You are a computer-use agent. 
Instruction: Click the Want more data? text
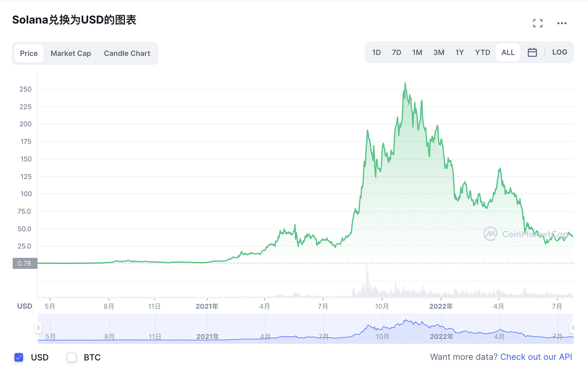tap(464, 357)
